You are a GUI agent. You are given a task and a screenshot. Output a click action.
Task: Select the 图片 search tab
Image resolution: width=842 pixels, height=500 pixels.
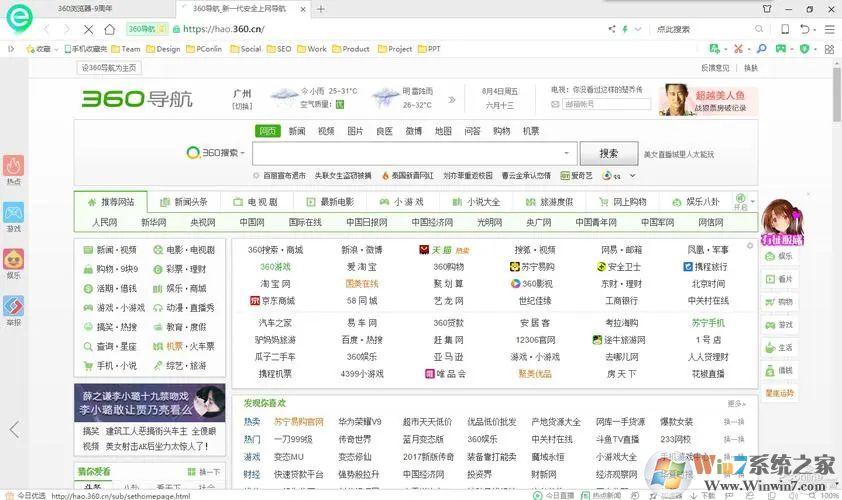click(x=355, y=131)
